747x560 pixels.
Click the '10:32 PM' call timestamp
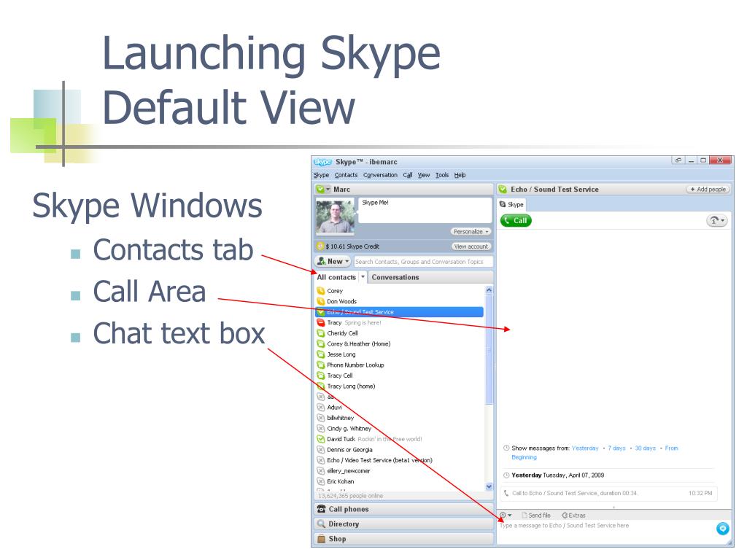tap(700, 493)
